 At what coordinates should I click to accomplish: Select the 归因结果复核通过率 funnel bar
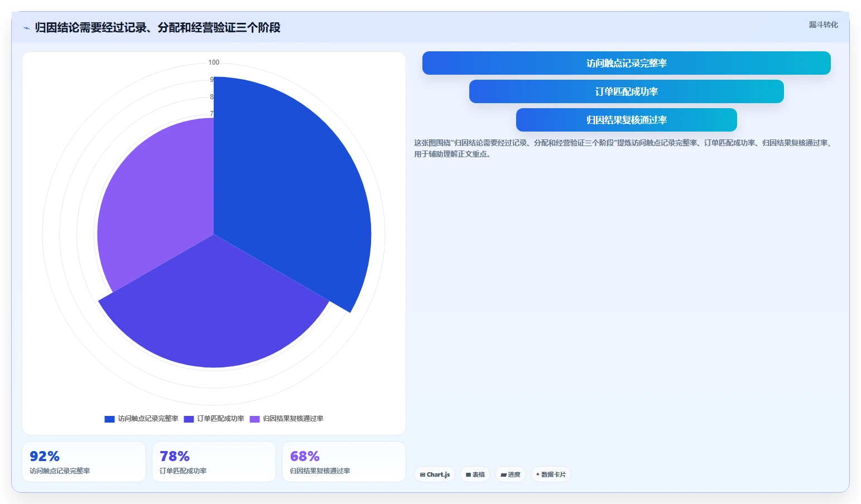tap(626, 120)
